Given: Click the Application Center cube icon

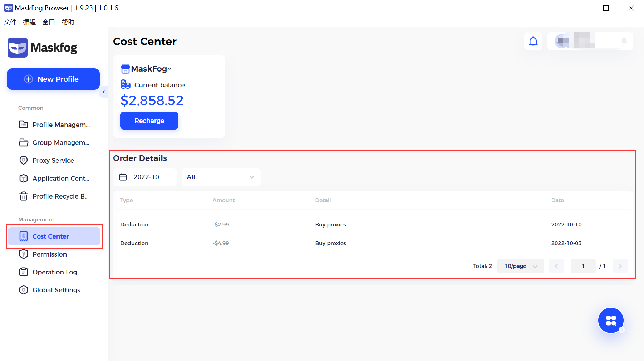Looking at the screenshot, I should point(24,178).
